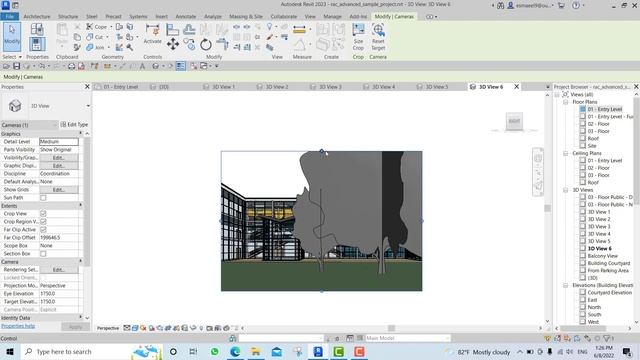640x360 pixels.
Task: Select the Modify tool
Action: [12, 36]
